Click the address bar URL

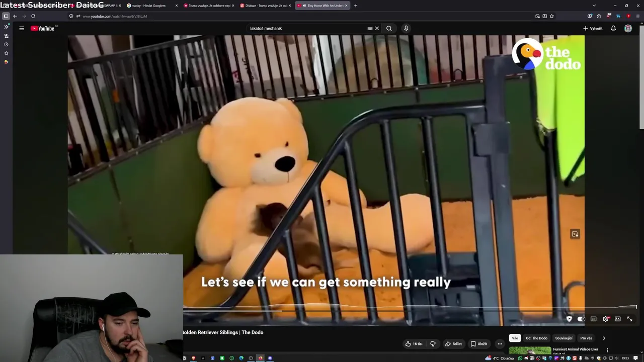tap(115, 16)
